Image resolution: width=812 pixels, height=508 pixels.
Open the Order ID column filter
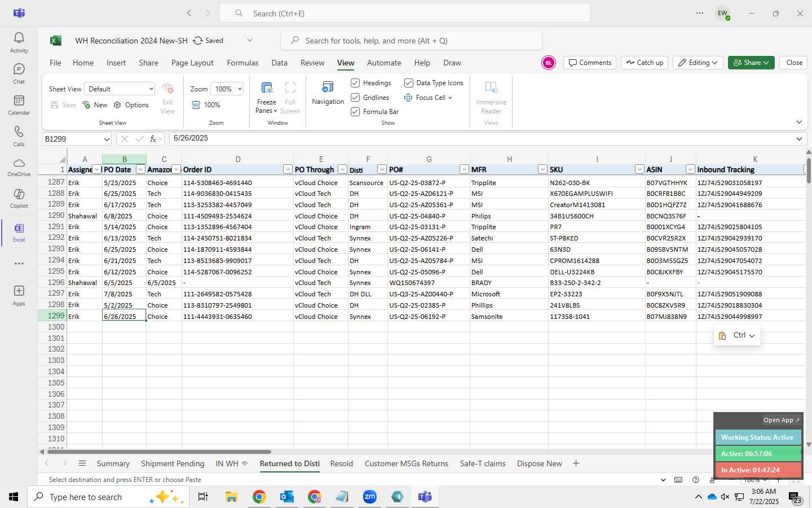click(288, 170)
